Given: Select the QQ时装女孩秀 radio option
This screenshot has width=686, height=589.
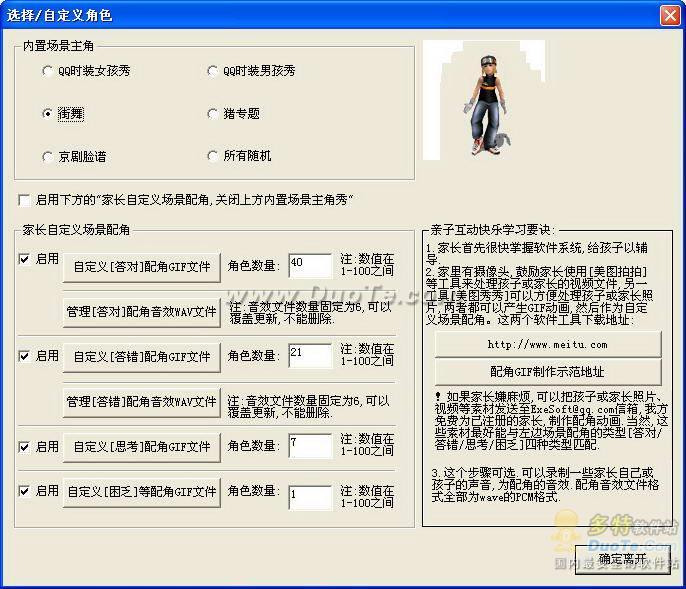Looking at the screenshot, I should click(x=48, y=71).
